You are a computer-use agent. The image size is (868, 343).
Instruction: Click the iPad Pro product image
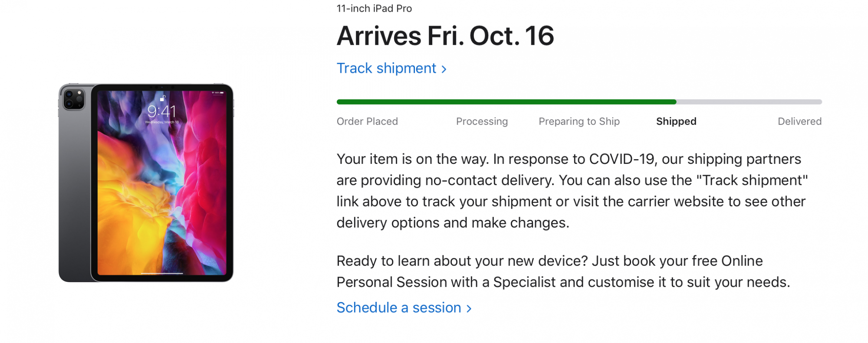pos(146,183)
